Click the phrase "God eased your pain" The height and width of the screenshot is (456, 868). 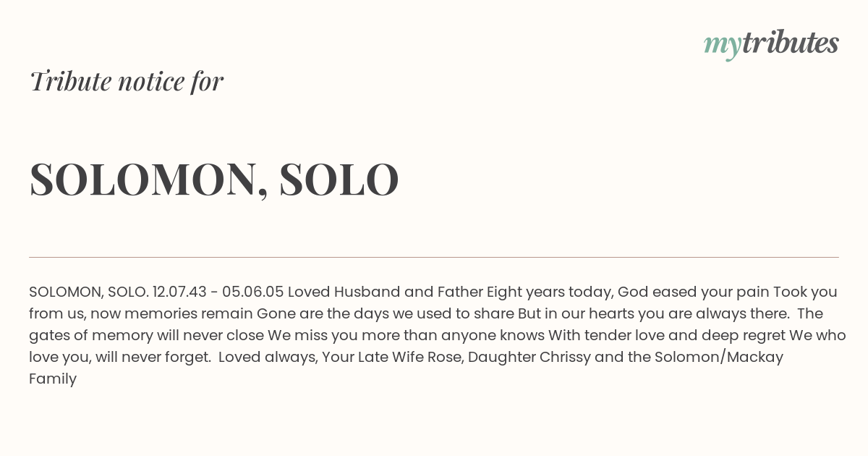pyautogui.click(x=693, y=292)
